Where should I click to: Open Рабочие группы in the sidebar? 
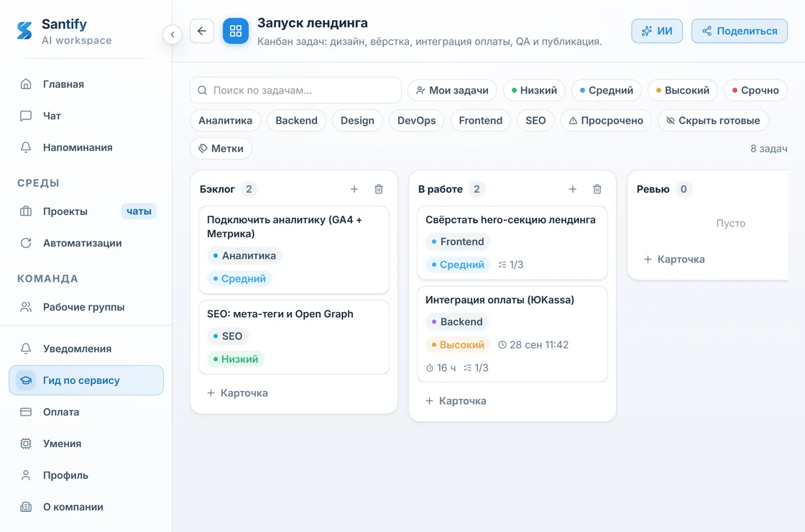(86, 307)
